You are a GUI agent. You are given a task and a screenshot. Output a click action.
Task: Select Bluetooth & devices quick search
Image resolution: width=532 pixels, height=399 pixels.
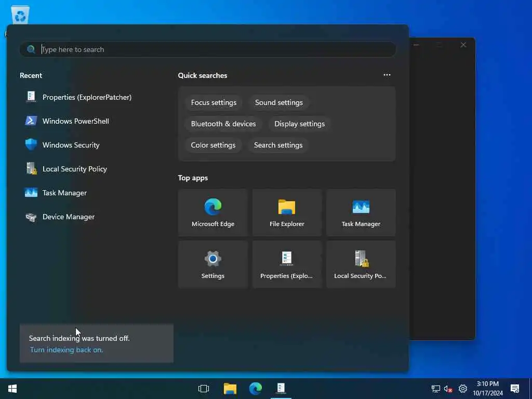(223, 124)
